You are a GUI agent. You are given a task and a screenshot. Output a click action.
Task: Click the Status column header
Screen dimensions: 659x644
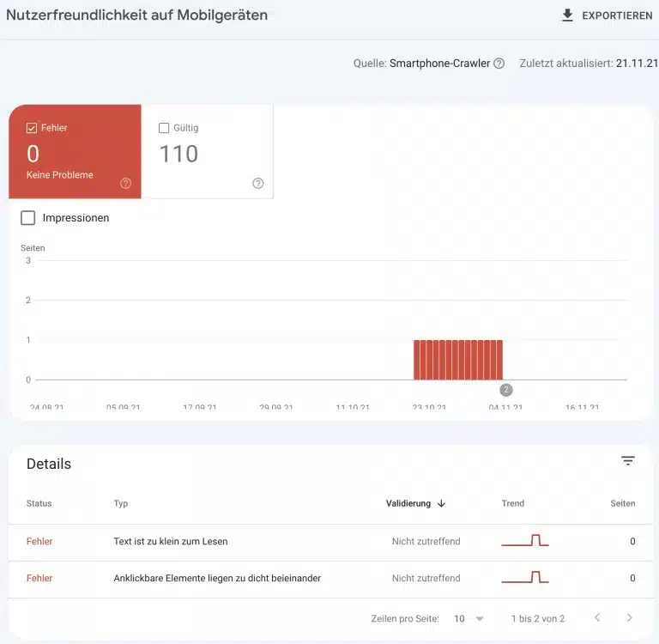point(39,503)
